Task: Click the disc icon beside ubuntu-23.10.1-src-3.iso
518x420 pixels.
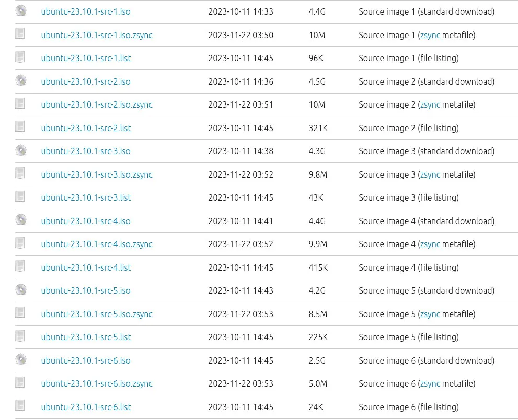Action: [x=20, y=150]
